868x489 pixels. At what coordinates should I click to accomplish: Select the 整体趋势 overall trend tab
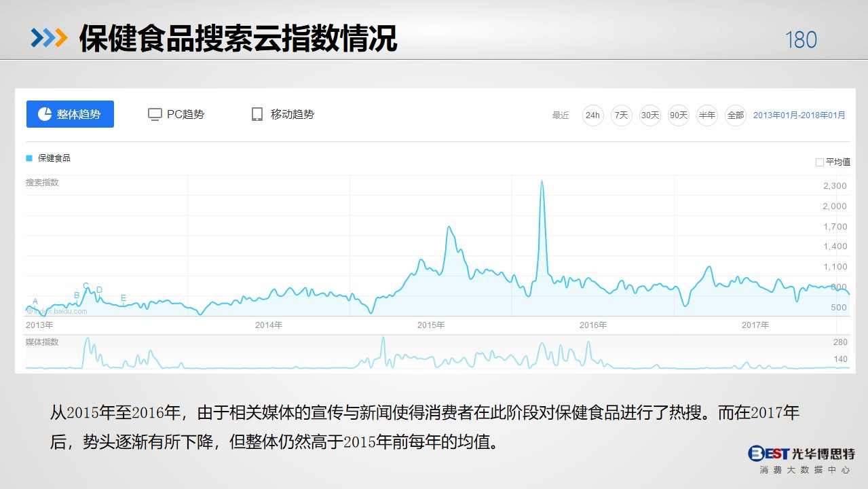70,114
